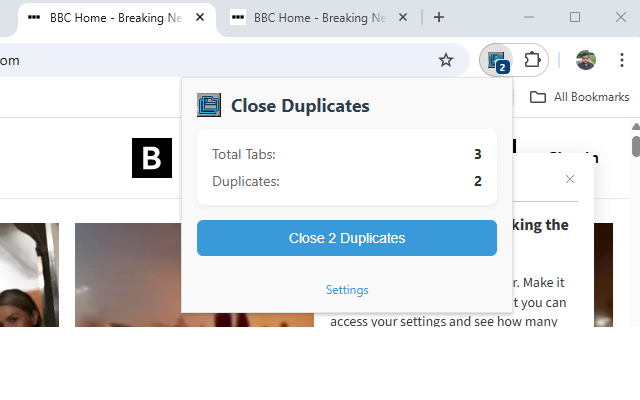640x400 pixels.
Task: Open the Chrome profile avatar
Action: (586, 60)
